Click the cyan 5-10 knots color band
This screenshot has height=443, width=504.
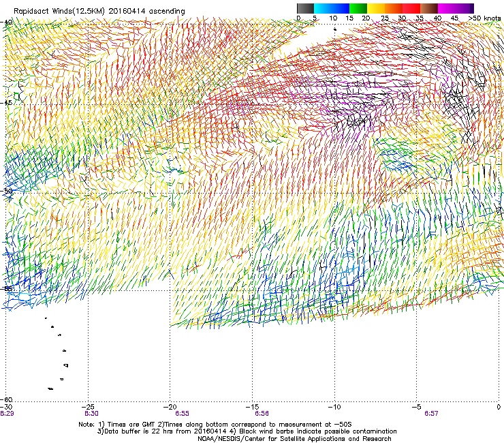(x=323, y=8)
